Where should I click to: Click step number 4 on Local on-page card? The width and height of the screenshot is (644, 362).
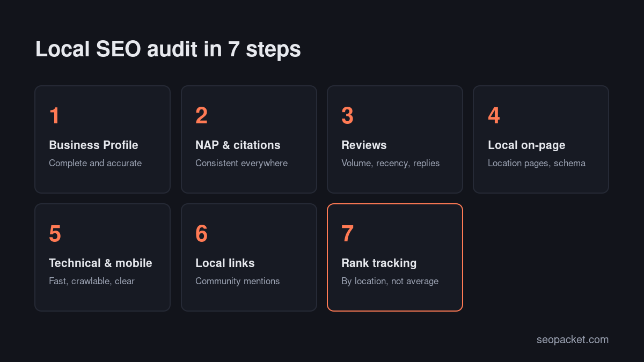coord(494,116)
